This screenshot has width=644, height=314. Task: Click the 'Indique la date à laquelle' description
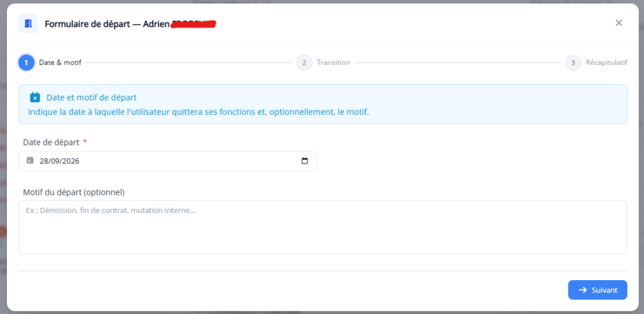pos(198,112)
